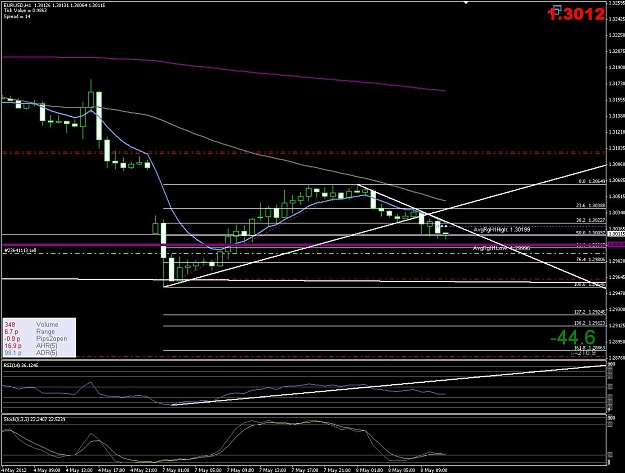This screenshot has height=473, width=625.
Task: Click the 7 May 01:00 time axis label
Action: (176, 470)
